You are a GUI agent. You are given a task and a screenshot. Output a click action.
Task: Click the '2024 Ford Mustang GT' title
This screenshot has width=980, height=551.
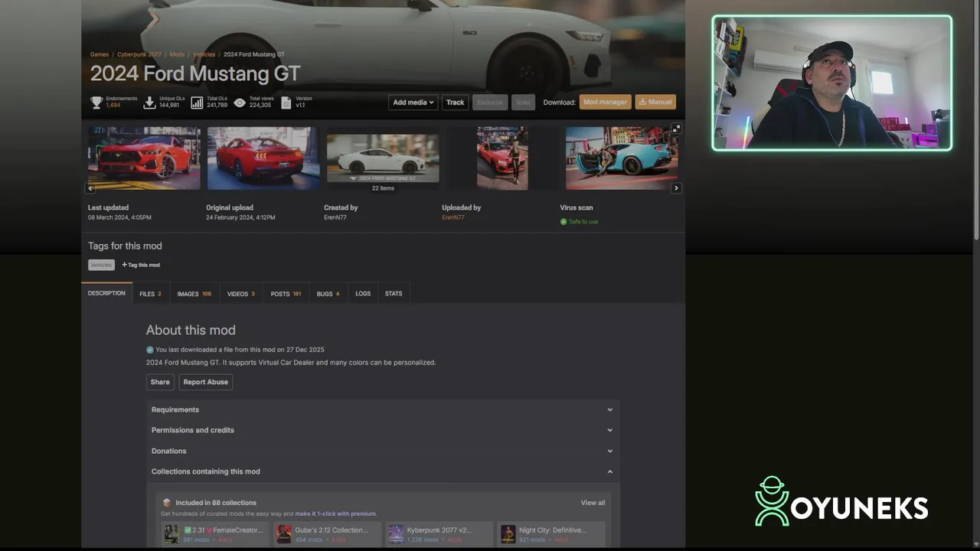pos(195,73)
